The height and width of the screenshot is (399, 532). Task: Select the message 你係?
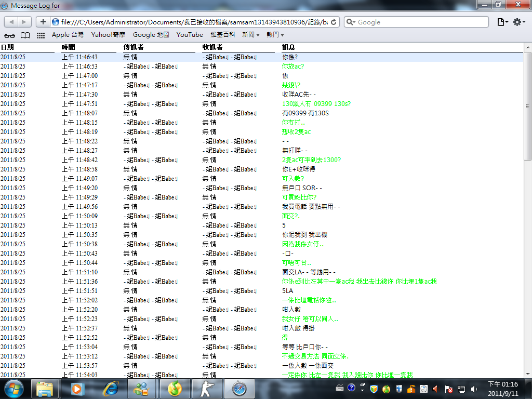tap(290, 57)
